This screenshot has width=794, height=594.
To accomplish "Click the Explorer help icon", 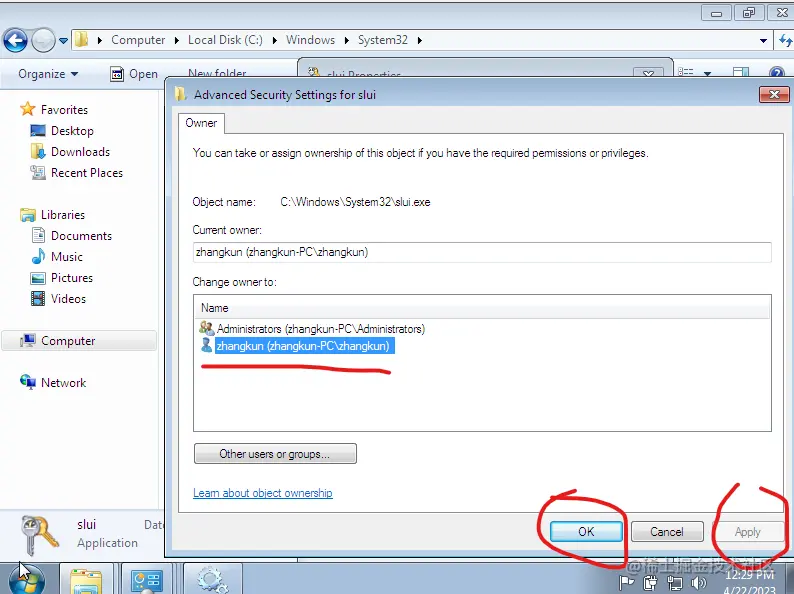I will pos(777,73).
